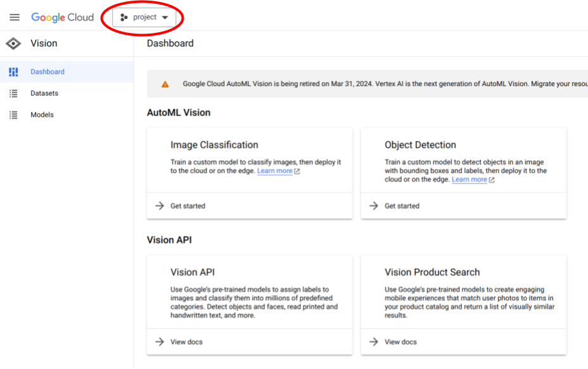Click the Object Detection Get started arrow
This screenshot has width=588, height=369.
click(374, 206)
